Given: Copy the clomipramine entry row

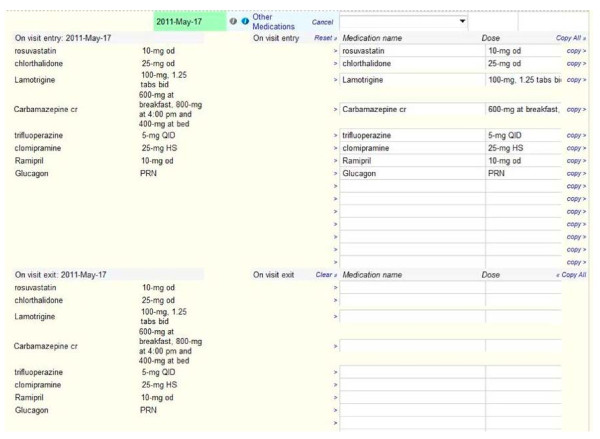Looking at the screenshot, I should [x=576, y=148].
